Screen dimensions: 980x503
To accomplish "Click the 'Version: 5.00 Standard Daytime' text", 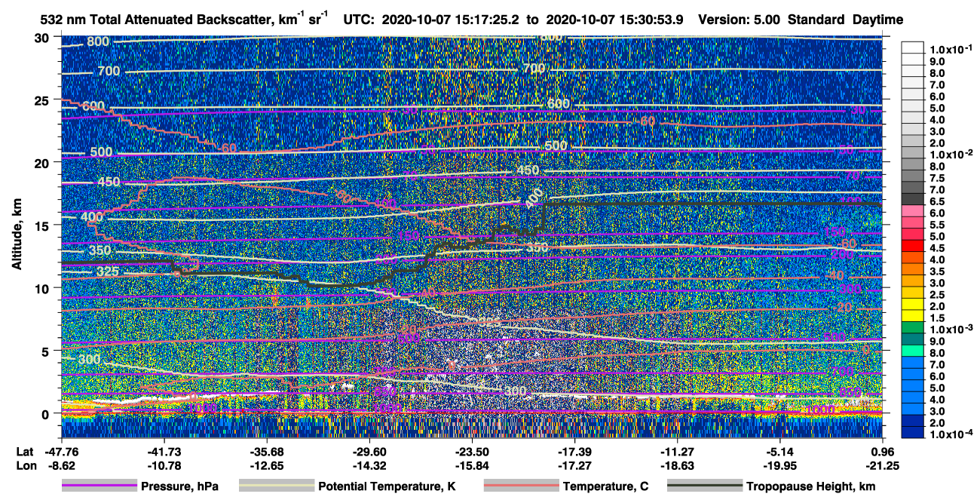I will 801,20.
